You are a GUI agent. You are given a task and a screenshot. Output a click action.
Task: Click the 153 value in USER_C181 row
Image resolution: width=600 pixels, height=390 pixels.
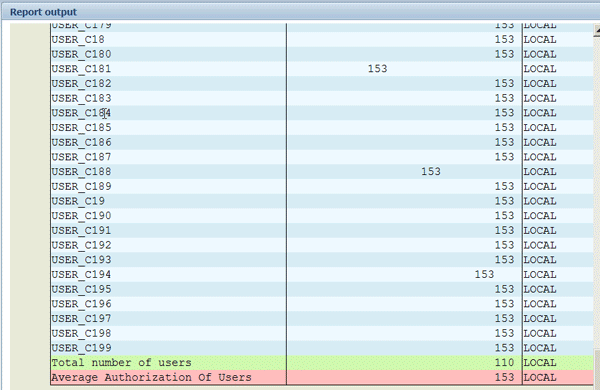(x=377, y=69)
